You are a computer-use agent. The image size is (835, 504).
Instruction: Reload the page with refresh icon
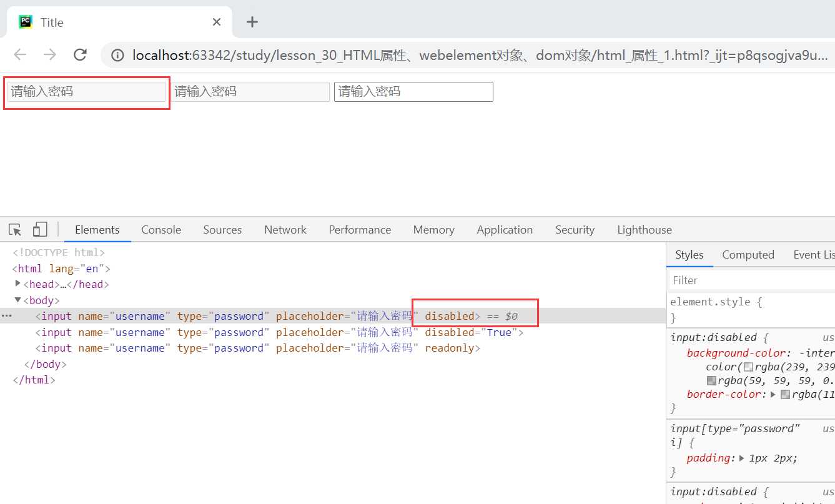click(80, 55)
